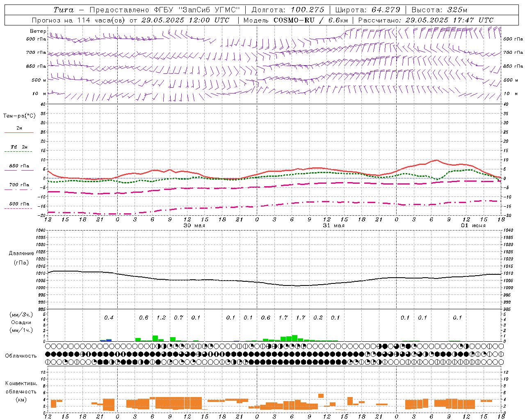Select the "Долгота: 100.275" header field

[288, 10]
